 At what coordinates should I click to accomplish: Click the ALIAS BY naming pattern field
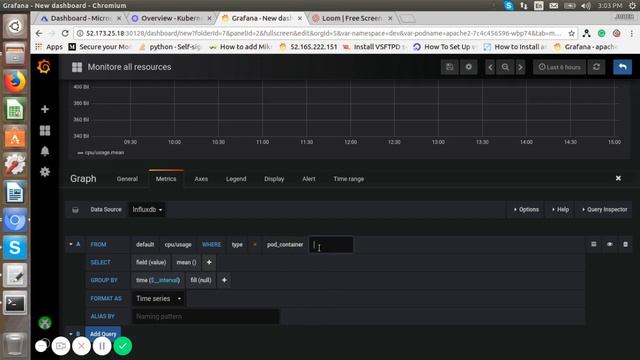tap(206, 316)
